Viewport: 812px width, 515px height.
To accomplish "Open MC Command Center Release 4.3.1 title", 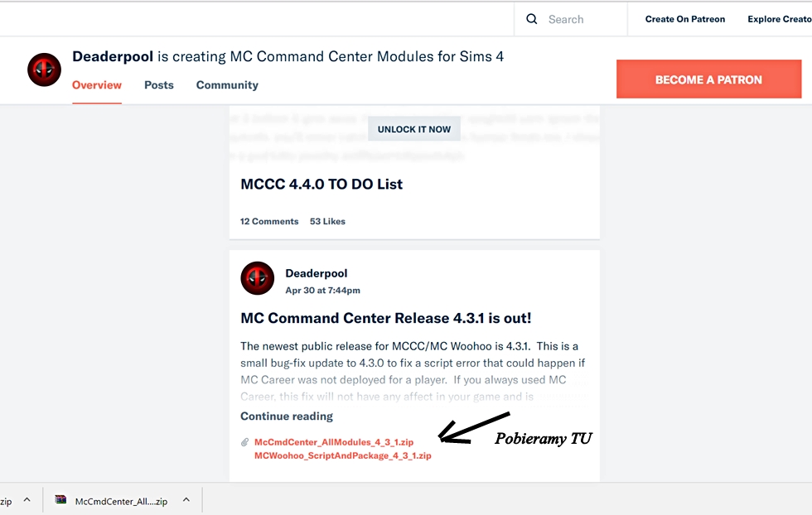I will tap(386, 318).
